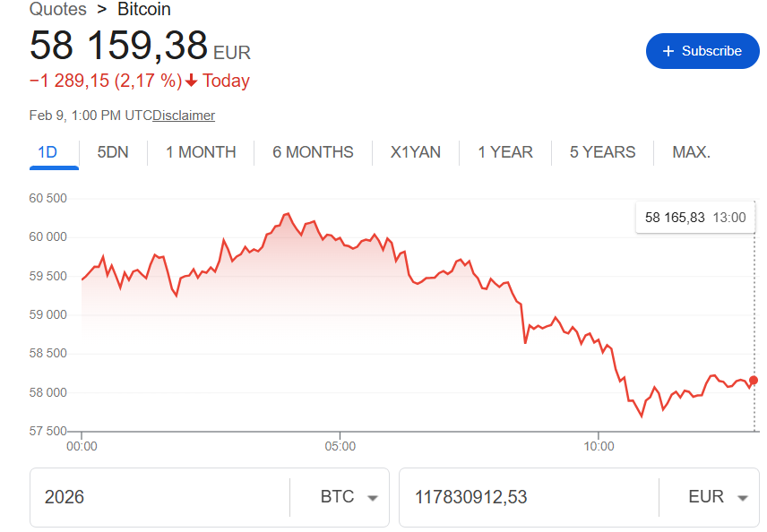Select the 6 MONTHS tab

pos(313,152)
